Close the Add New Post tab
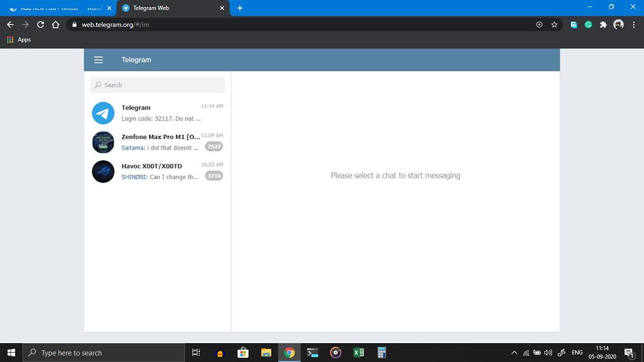Image resolution: width=644 pixels, height=362 pixels. click(109, 8)
